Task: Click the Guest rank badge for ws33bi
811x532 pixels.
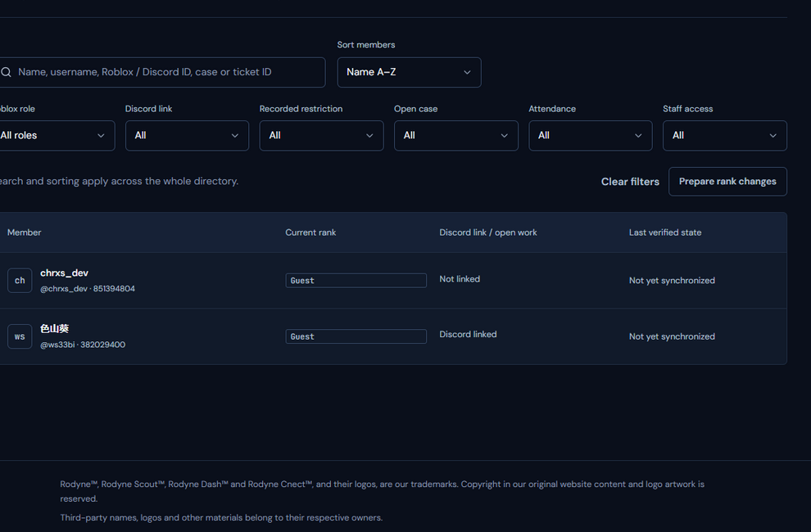Action: pyautogui.click(x=356, y=336)
